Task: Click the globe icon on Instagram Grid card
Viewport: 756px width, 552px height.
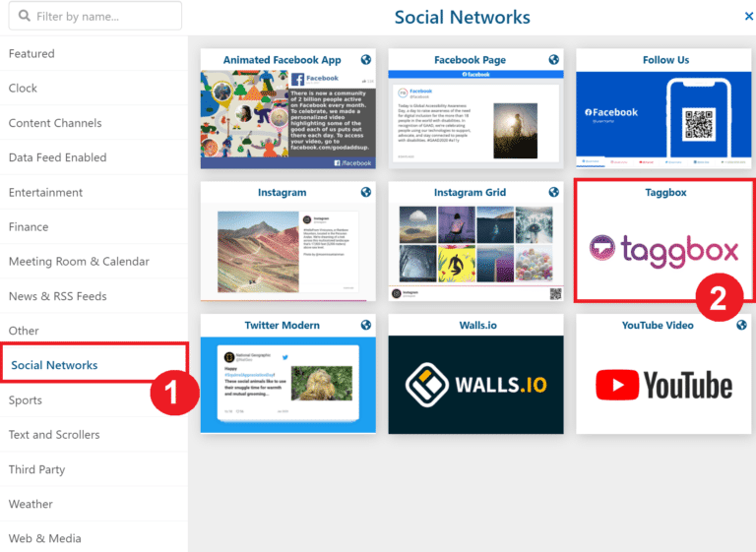Action: [x=553, y=192]
